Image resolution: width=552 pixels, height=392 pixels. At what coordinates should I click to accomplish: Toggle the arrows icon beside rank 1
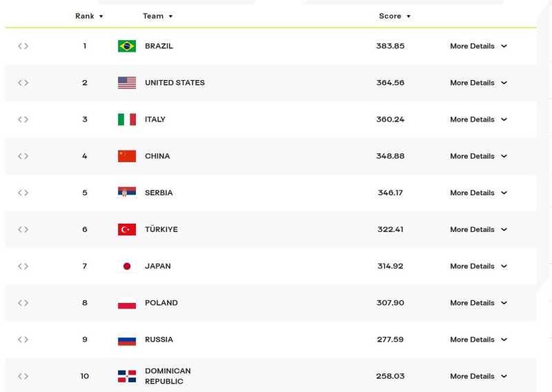(x=23, y=46)
